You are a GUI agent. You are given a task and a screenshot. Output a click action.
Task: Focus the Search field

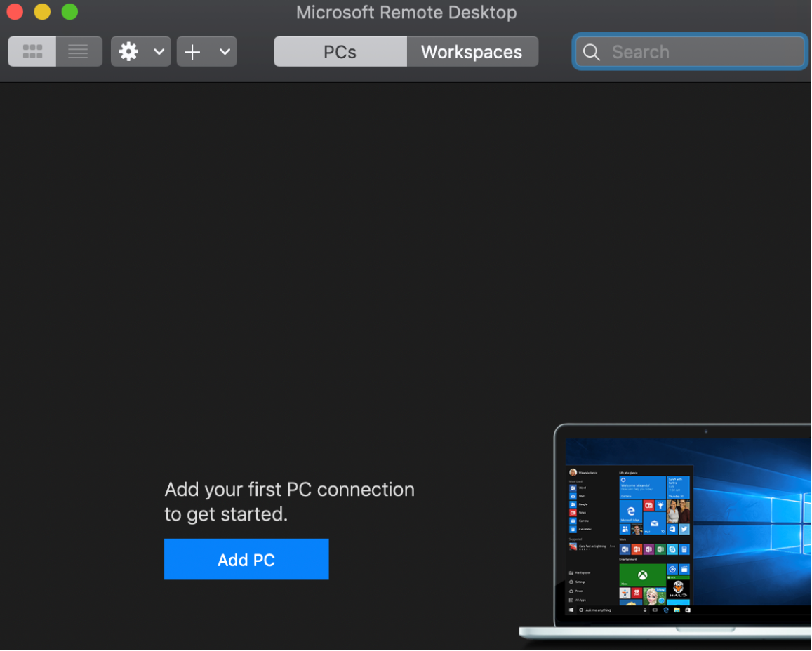[x=690, y=52]
